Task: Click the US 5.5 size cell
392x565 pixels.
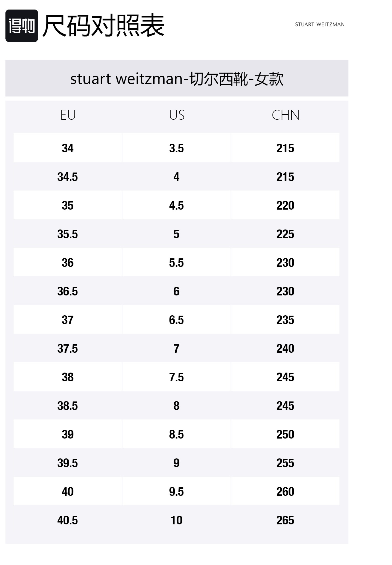Action: 176,262
